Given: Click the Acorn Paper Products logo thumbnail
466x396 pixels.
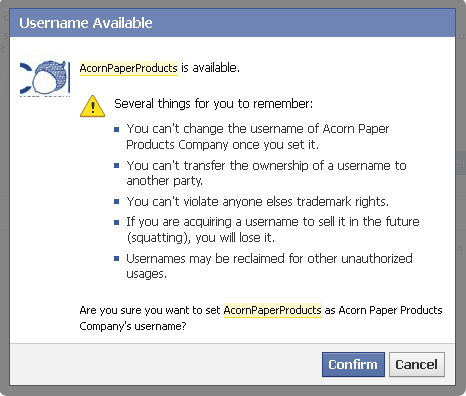Looking at the screenshot, I should pos(45,78).
